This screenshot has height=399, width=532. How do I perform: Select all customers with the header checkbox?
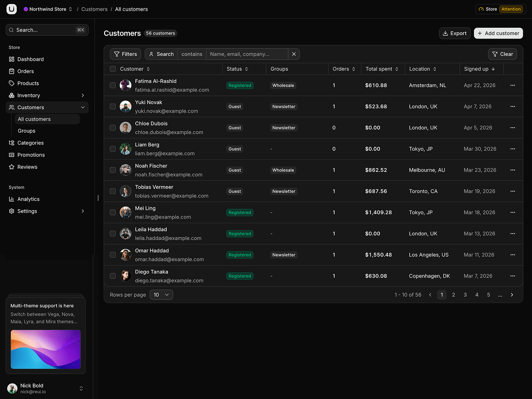113,69
